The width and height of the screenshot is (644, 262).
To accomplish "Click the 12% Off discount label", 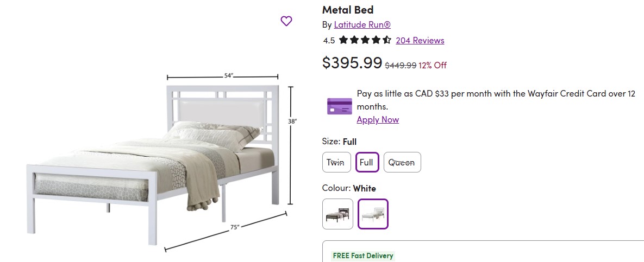I will 433,65.
